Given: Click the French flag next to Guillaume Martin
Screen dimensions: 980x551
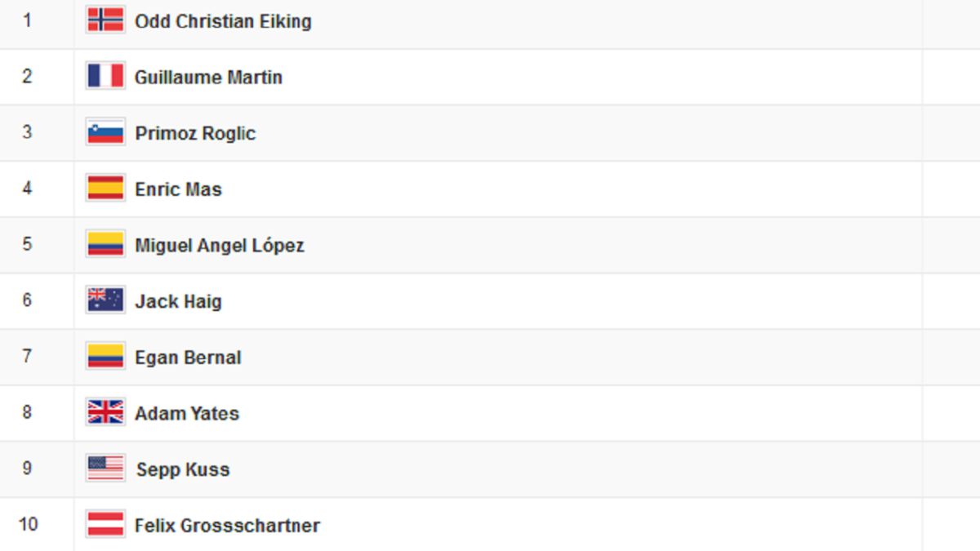Looking at the screenshot, I should point(105,76).
